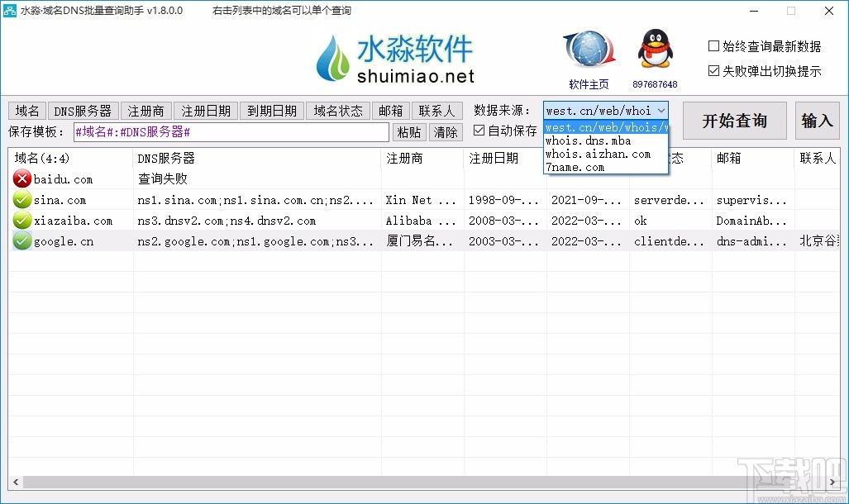
Task: Open the 软件主页 homepage via the globe icon
Action: 588,50
